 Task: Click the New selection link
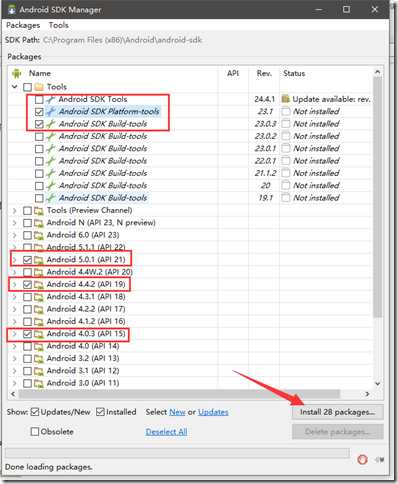tap(177, 412)
